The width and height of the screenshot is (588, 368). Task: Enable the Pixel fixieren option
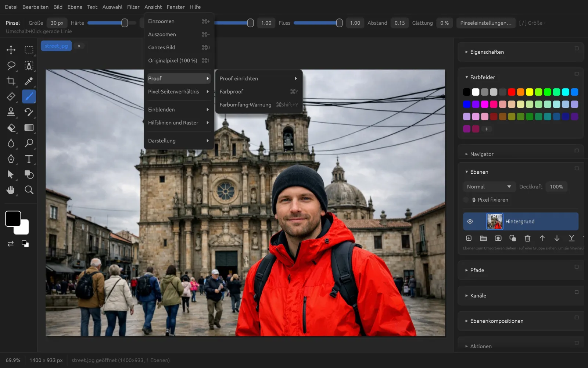click(x=466, y=200)
